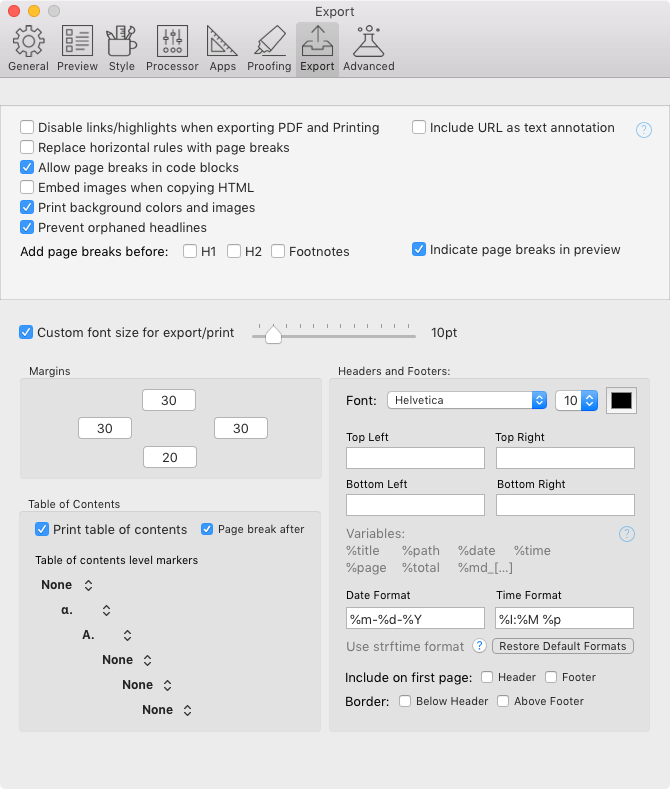Click the %total variable text
Viewport: 670px width, 789px height.
[421, 568]
